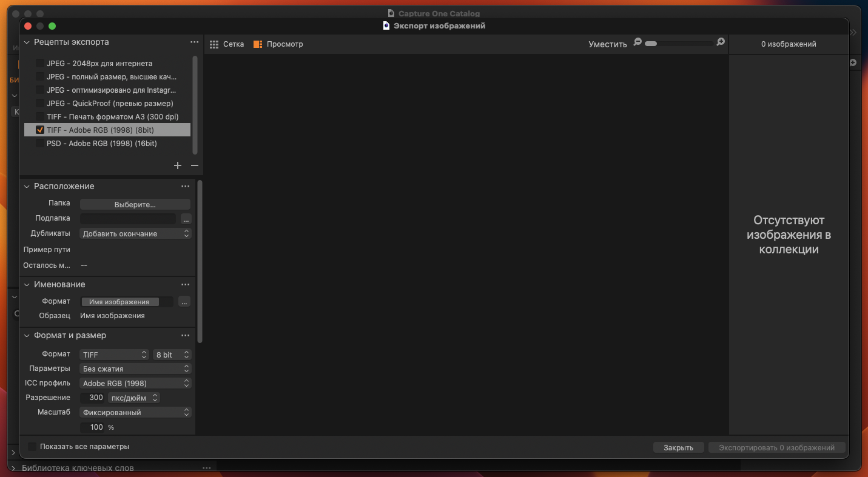Image resolution: width=868 pixels, height=477 pixels.
Task: Open ICC профиль dropdown
Action: coord(135,383)
